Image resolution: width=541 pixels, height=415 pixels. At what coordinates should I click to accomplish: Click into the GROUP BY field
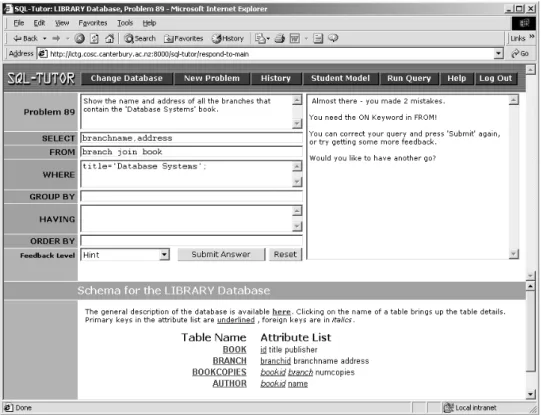click(x=191, y=196)
